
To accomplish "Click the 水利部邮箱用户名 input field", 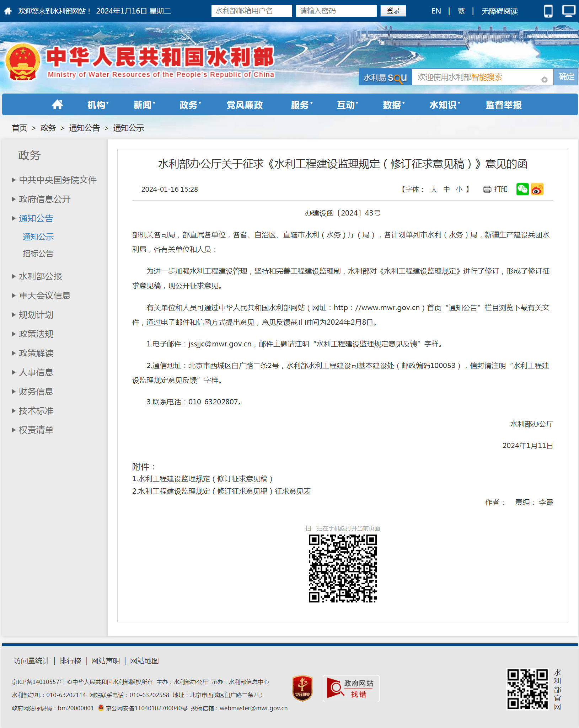I will (251, 11).
